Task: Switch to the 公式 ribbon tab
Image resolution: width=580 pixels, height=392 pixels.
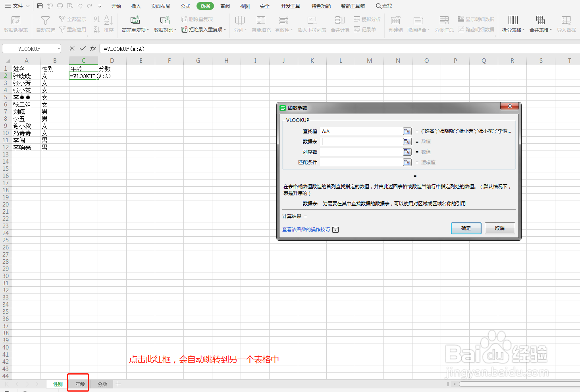Action: pyautogui.click(x=185, y=6)
